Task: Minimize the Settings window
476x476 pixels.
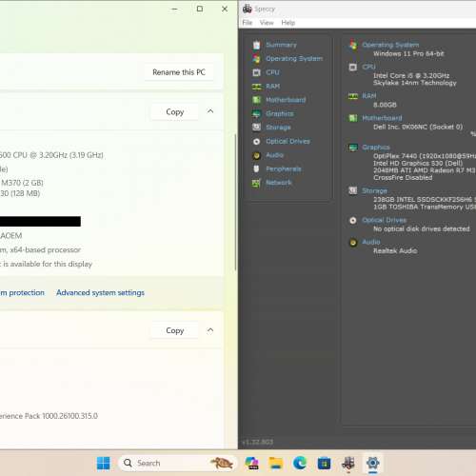Action: pyautogui.click(x=174, y=9)
